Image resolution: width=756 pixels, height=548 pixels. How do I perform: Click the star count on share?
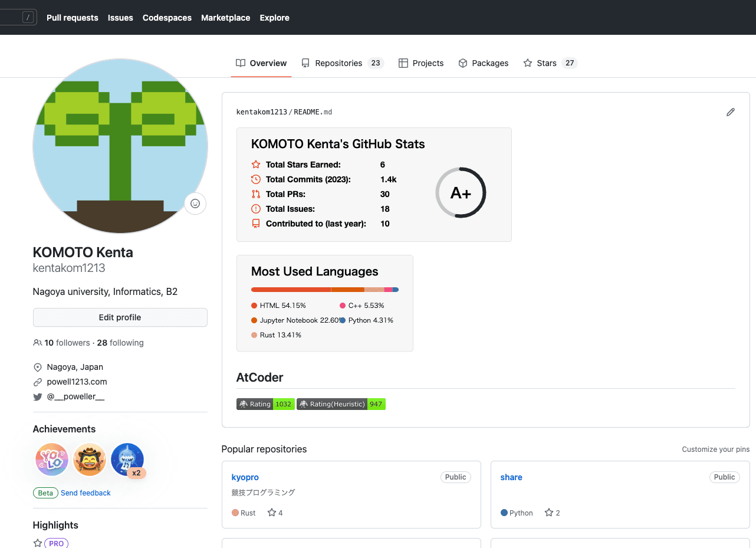[x=553, y=513]
